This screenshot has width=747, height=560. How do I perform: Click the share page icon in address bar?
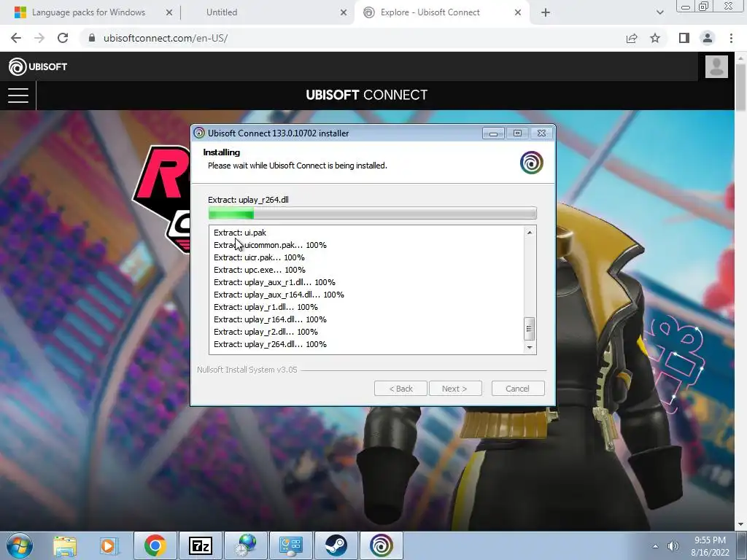pyautogui.click(x=632, y=38)
